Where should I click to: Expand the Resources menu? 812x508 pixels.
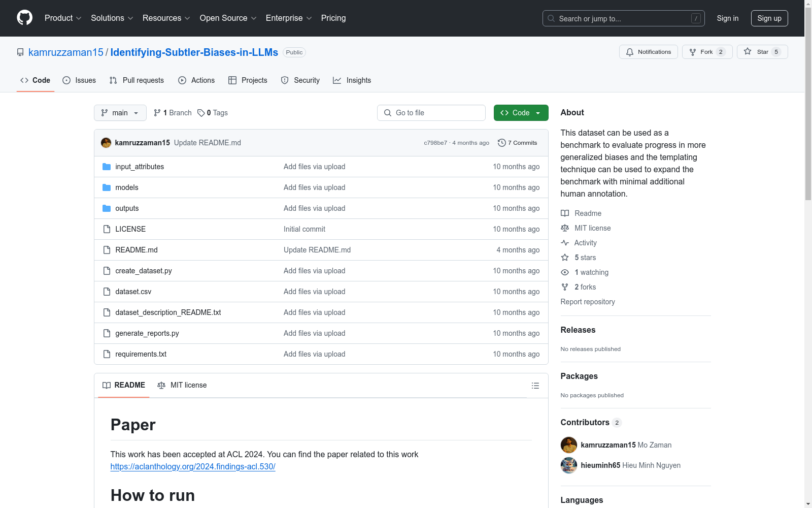coord(166,18)
